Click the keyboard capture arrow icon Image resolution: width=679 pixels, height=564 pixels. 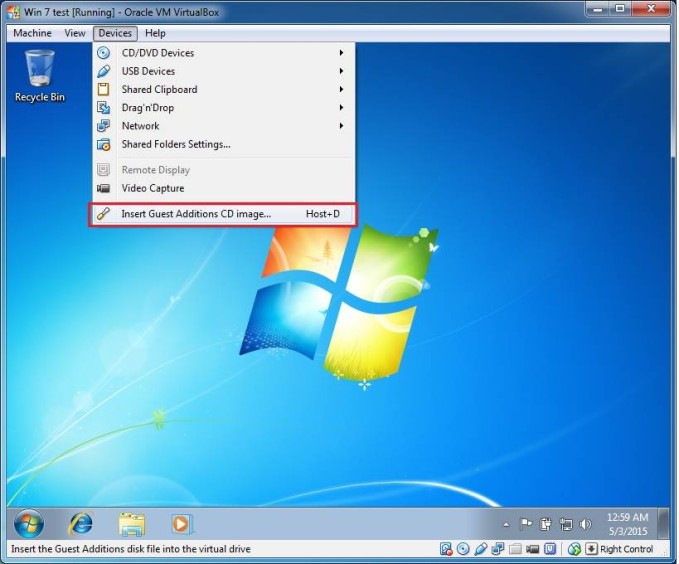(591, 549)
